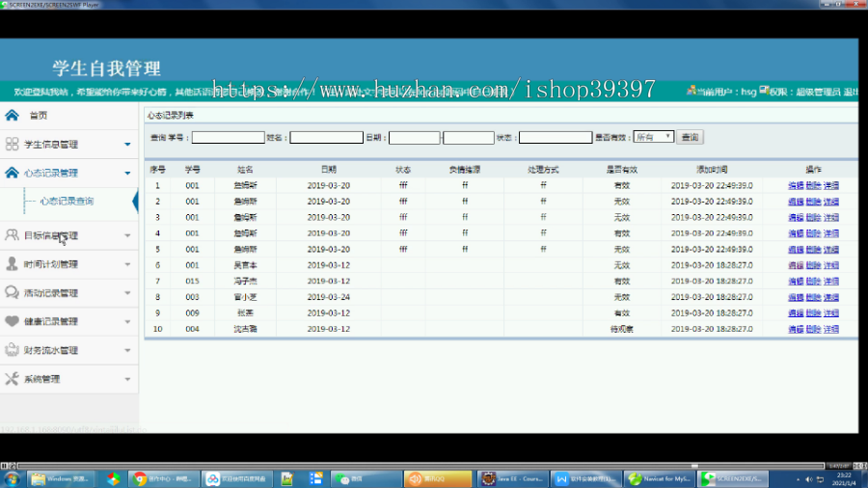The image size is (868, 488).
Task: Click the 心态记录列表 panel title
Action: (x=171, y=115)
